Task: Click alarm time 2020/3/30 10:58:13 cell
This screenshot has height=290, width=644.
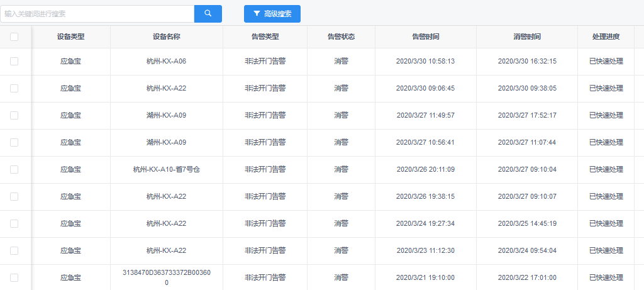Action: pos(425,62)
